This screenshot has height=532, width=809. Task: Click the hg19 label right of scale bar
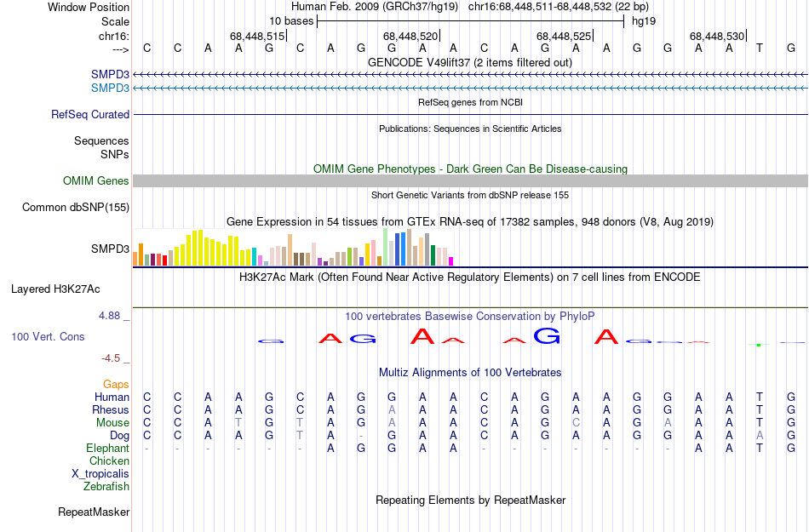(x=644, y=21)
